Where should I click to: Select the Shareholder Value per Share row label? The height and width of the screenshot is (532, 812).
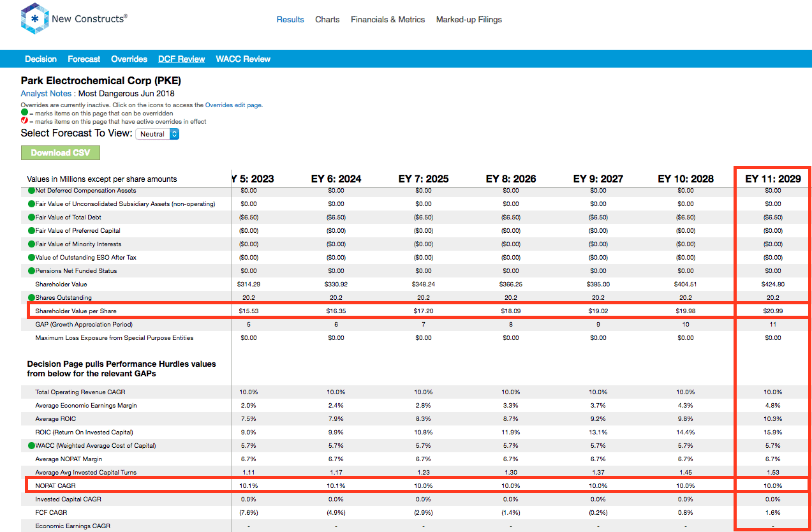(x=76, y=311)
